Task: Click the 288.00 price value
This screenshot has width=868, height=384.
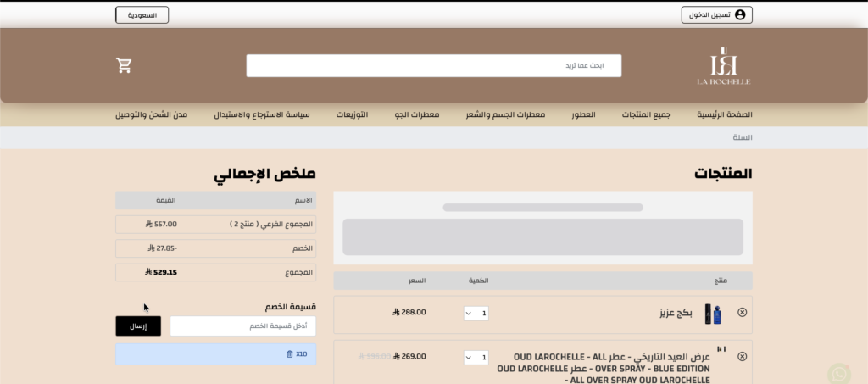Action: click(409, 312)
